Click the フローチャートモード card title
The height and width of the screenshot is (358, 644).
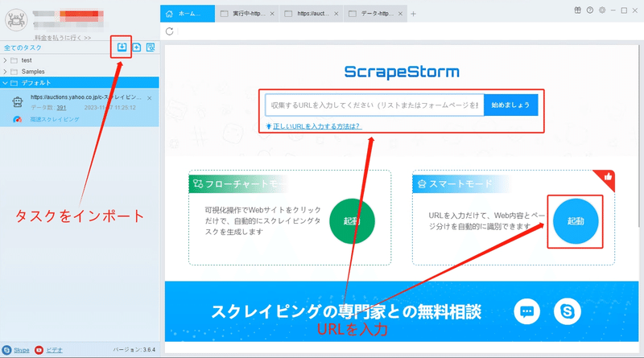245,183
